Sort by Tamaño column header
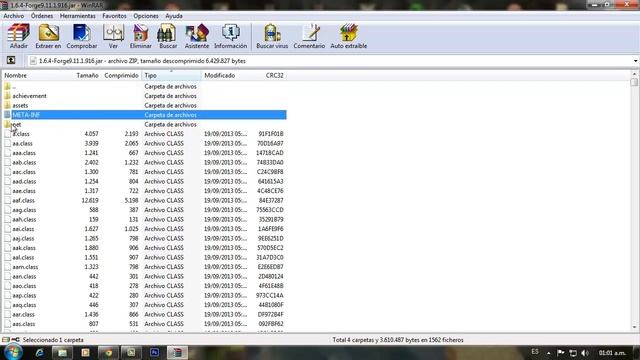The height and width of the screenshot is (360, 640). [x=87, y=76]
